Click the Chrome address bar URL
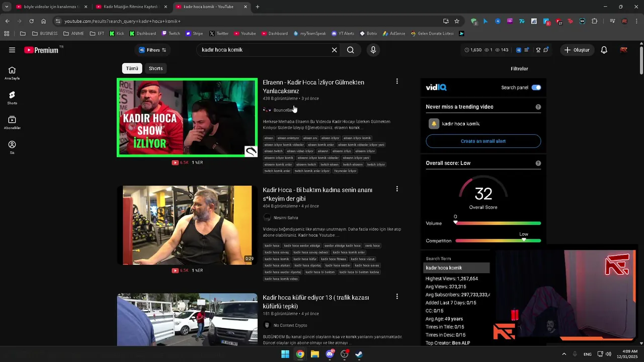Viewport: 644px width, 362px height. (x=122, y=21)
